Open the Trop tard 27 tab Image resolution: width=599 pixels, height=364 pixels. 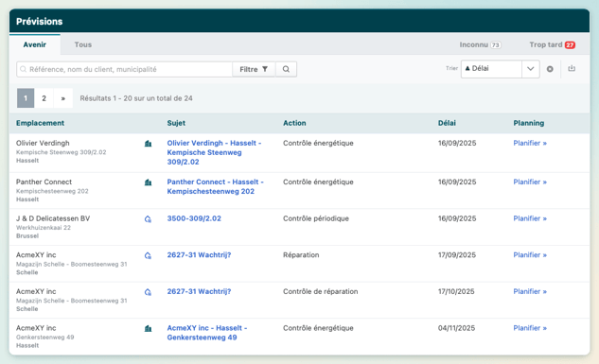point(553,44)
